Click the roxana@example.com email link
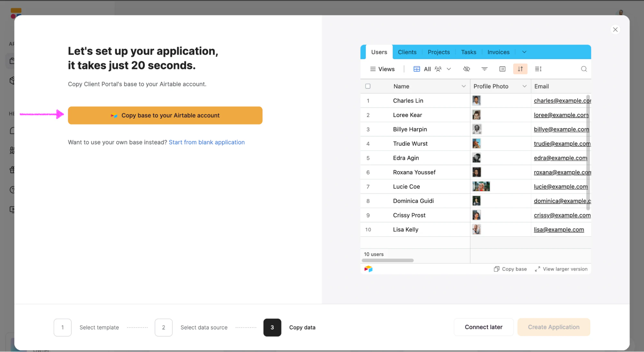This screenshot has width=644, height=352. coord(562,172)
